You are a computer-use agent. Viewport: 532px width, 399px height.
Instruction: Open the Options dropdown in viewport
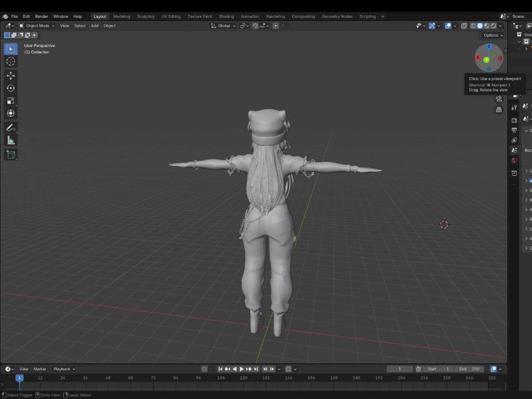[493, 35]
